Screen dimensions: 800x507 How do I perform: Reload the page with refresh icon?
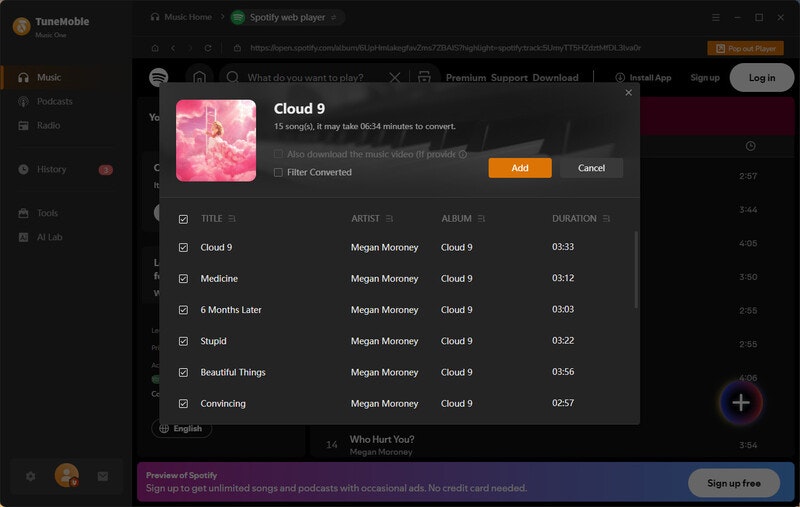[x=208, y=48]
